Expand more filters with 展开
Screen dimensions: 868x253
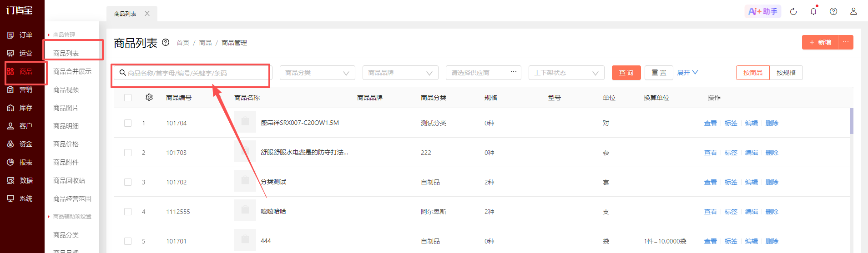click(x=687, y=73)
